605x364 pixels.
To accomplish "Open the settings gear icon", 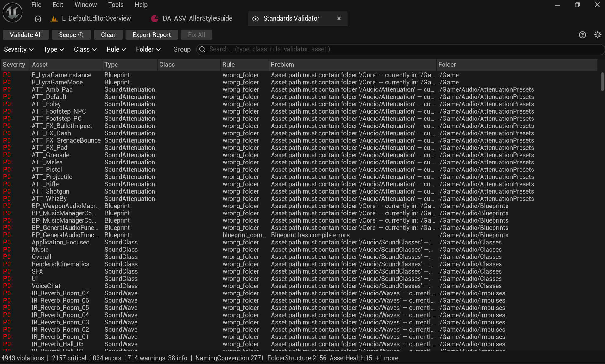I will (598, 35).
